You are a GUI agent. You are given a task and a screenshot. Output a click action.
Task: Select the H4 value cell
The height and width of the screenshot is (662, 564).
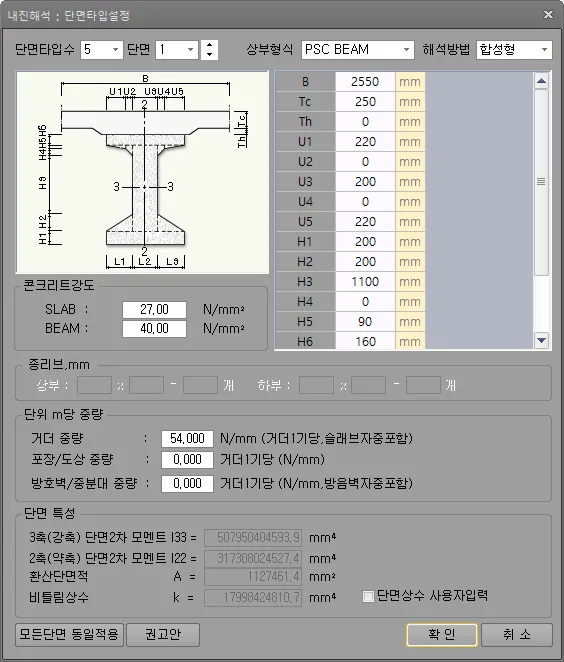click(x=365, y=302)
